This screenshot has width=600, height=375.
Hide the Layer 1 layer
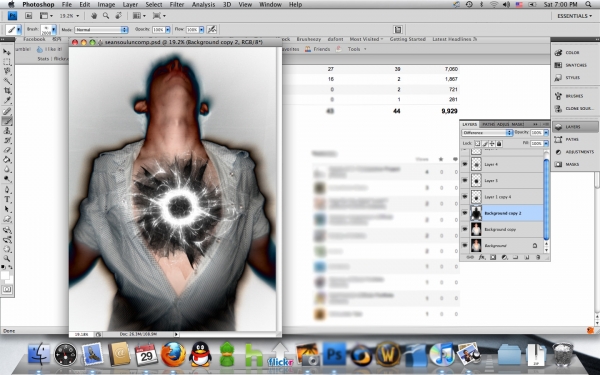(x=465, y=180)
